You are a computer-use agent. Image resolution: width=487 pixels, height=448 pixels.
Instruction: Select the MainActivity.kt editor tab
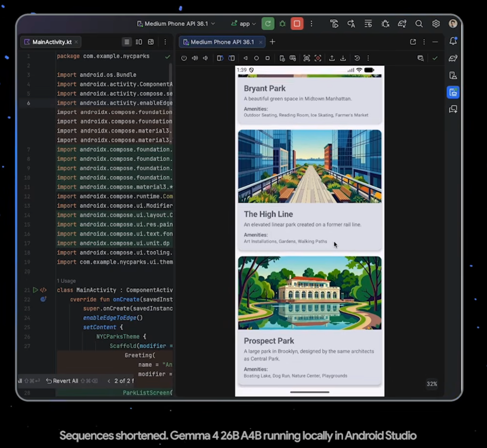(x=52, y=42)
